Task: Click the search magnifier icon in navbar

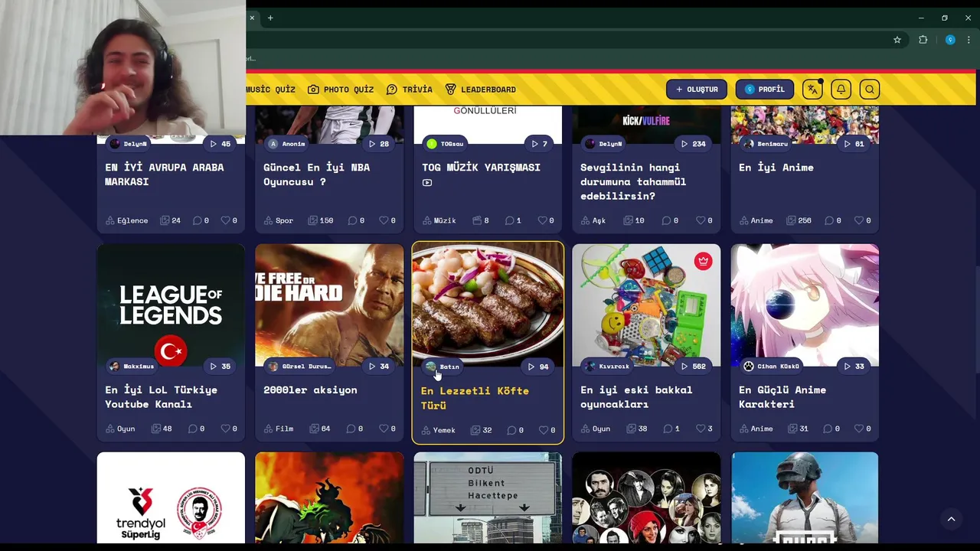Action: pyautogui.click(x=870, y=90)
